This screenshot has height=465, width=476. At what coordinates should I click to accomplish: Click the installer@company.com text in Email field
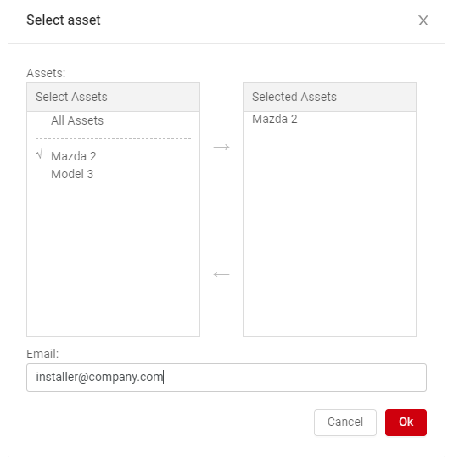(x=99, y=377)
